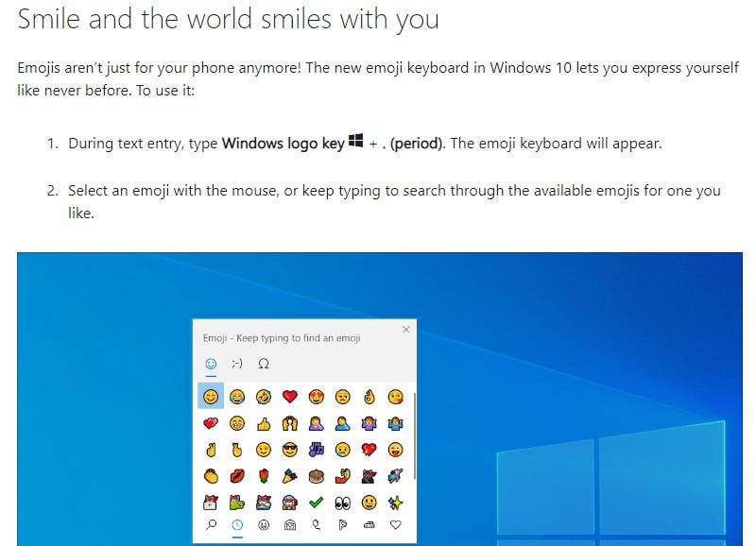
Task: Close the emoji keyboard panel
Action: (406, 330)
